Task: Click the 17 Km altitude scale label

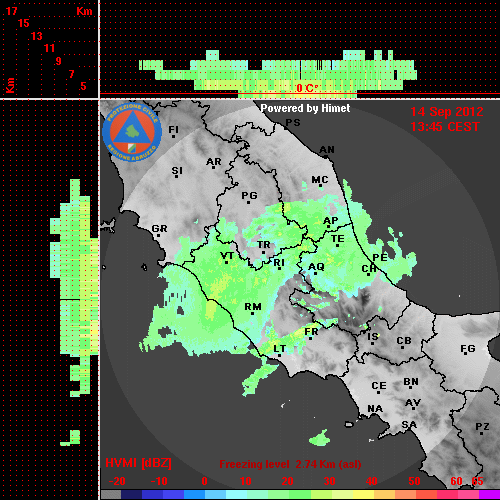Action: [11, 11]
